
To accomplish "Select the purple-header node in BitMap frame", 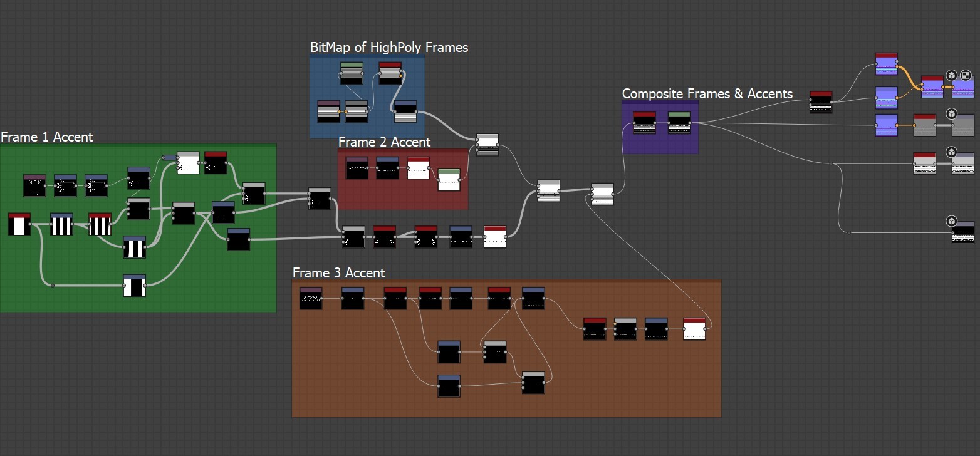I will coord(329,111).
